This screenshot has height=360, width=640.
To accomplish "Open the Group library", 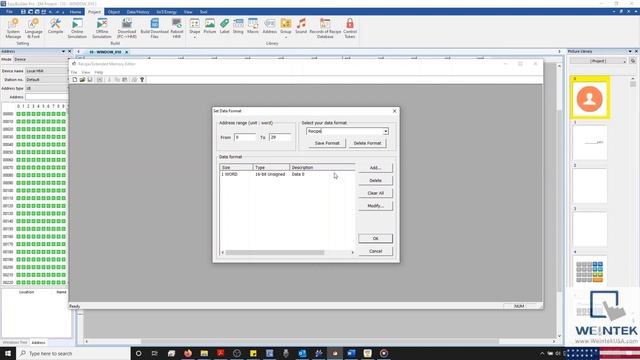I will coord(286,27).
